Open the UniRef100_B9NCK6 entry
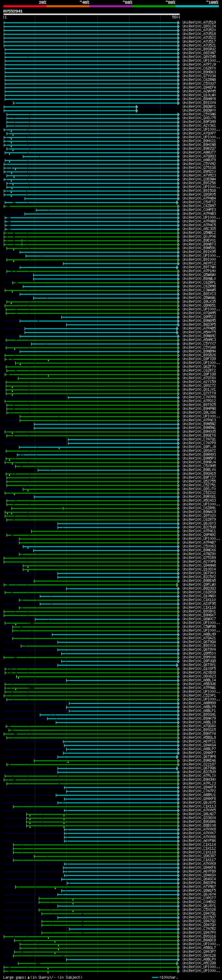The height and width of the screenshot is (980, 222). point(199,550)
